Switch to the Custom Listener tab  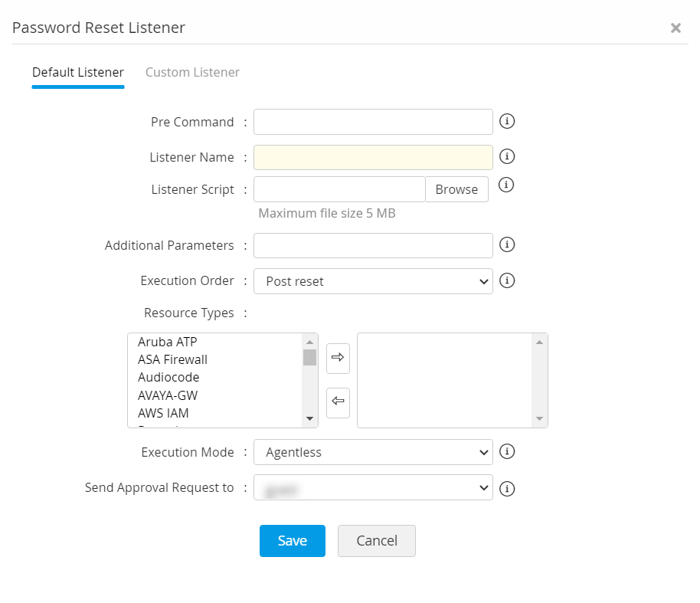(192, 72)
